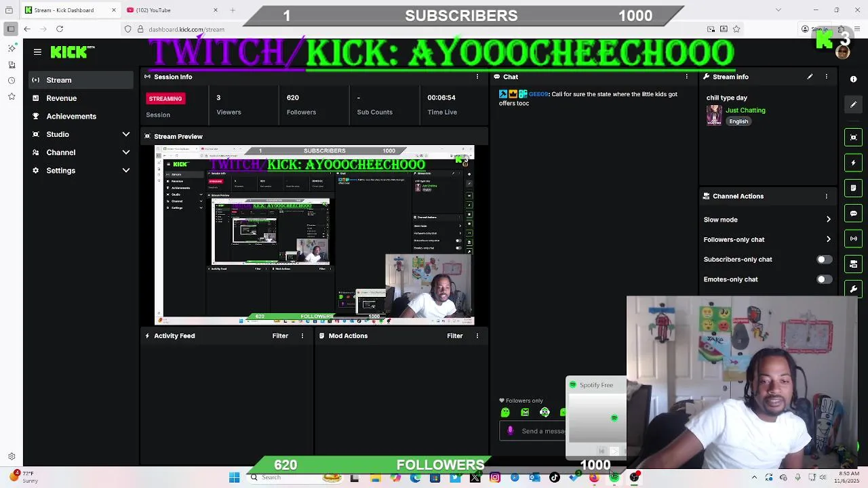Open a new browser tab
Image resolution: width=868 pixels, height=488 pixels.
(x=233, y=10)
